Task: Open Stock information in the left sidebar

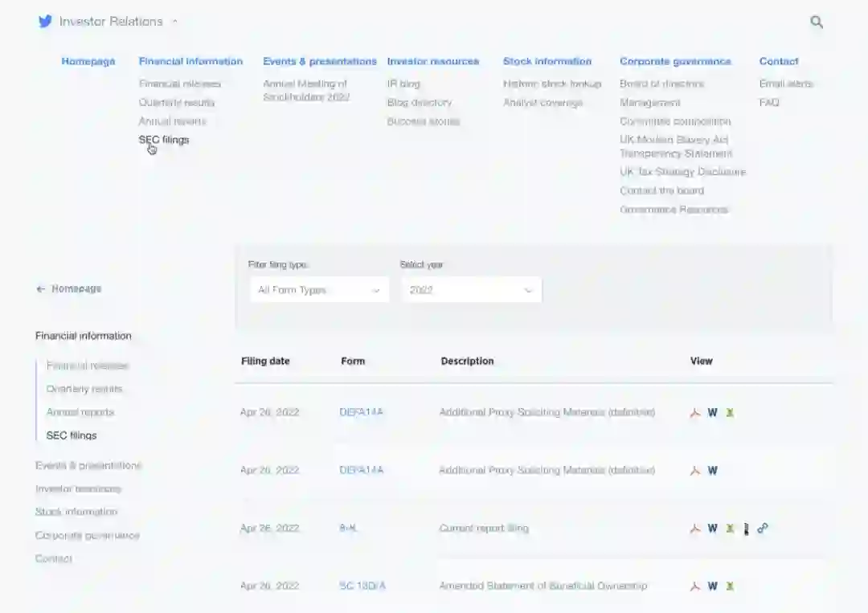Action: point(76,513)
